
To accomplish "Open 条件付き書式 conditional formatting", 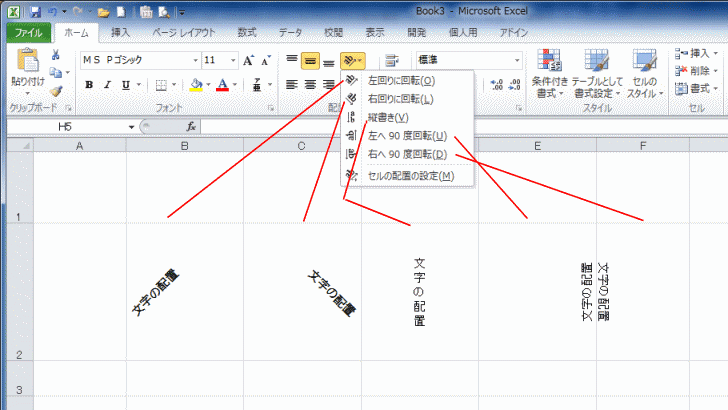I will coord(550,74).
